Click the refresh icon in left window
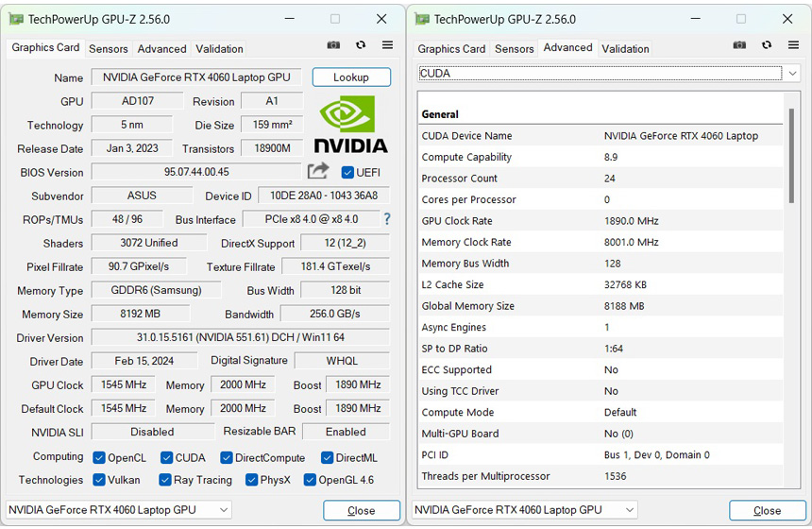This screenshot has width=812, height=529. [361, 45]
